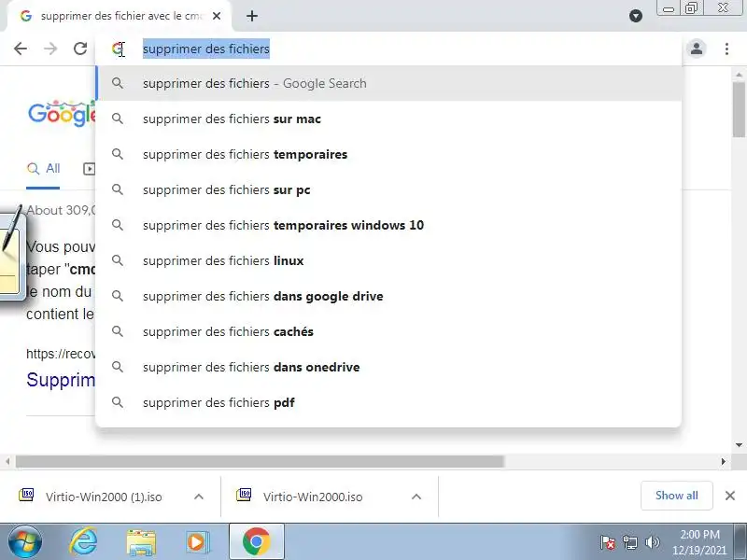Open Chrome's three-dot menu

[x=726, y=49]
